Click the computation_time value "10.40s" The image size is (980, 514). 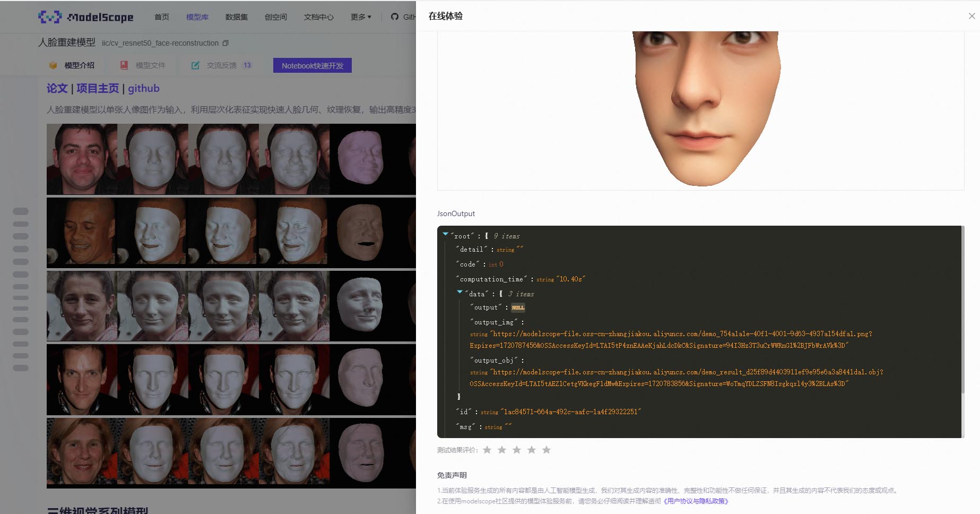tap(570, 279)
